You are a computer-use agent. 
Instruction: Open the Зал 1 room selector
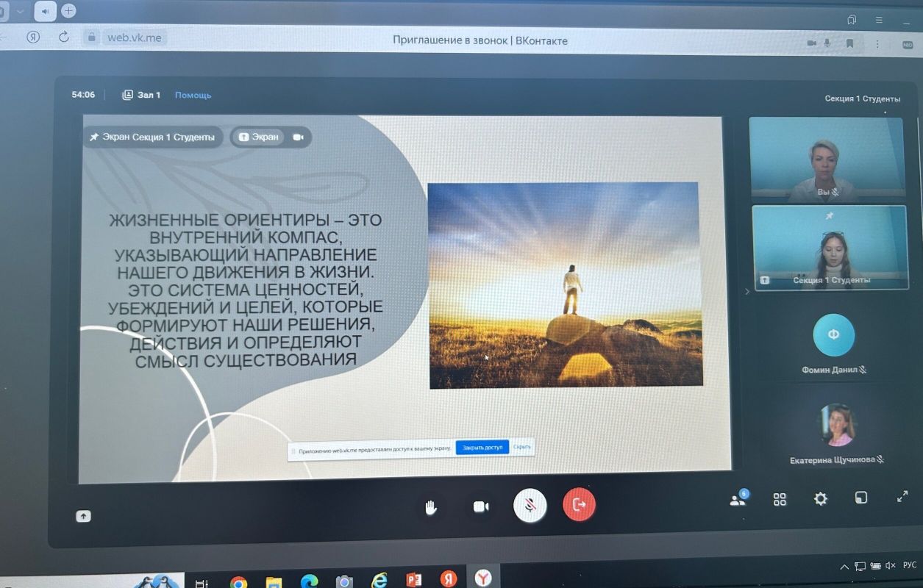tap(141, 95)
